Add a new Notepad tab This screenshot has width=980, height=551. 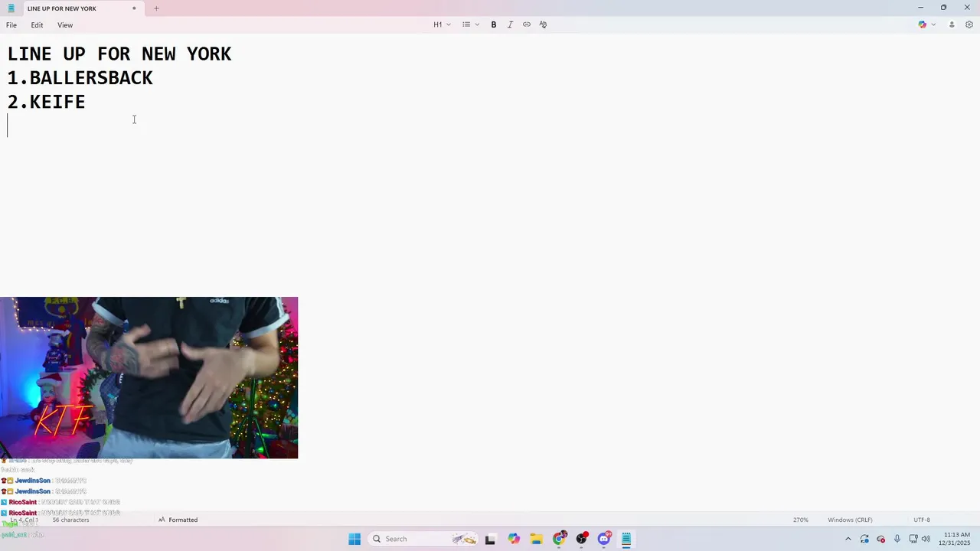pos(156,8)
